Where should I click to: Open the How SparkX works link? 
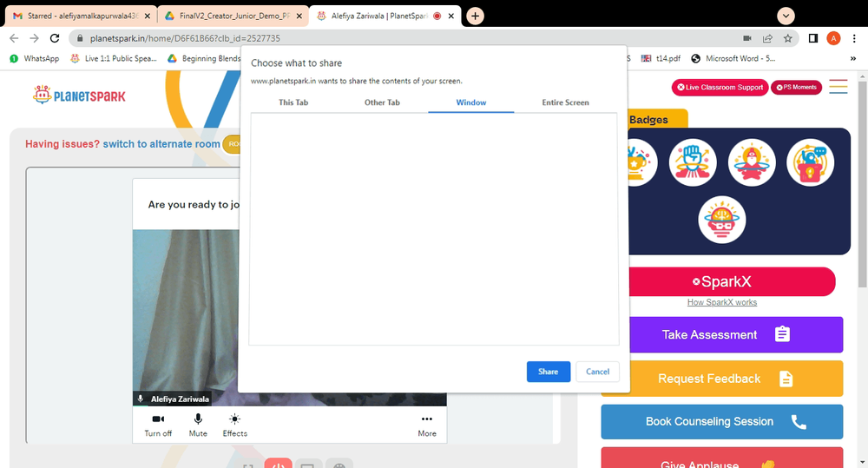coord(722,302)
